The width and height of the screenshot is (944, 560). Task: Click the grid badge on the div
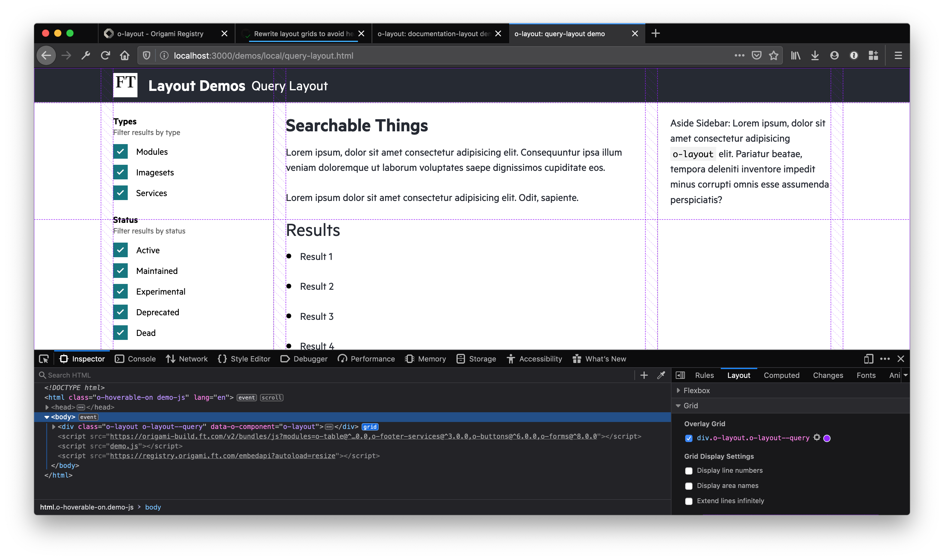pos(370,427)
